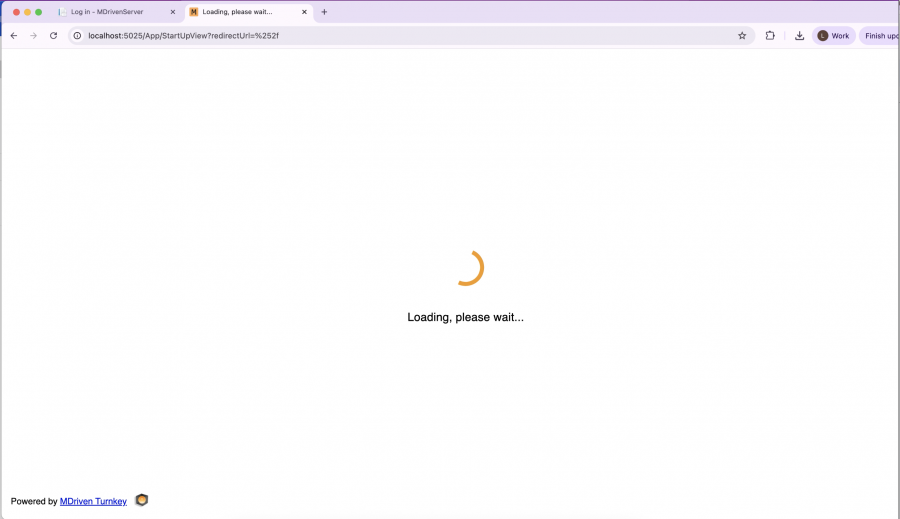The image size is (900, 519).
Task: Select the Loading, please wait tab
Action: (x=249, y=11)
